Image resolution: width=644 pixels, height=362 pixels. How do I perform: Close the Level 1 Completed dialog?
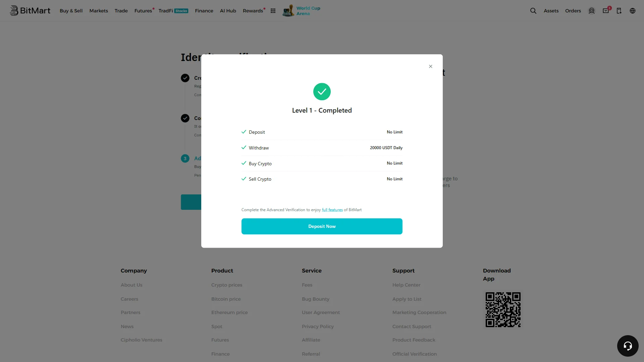[431, 66]
